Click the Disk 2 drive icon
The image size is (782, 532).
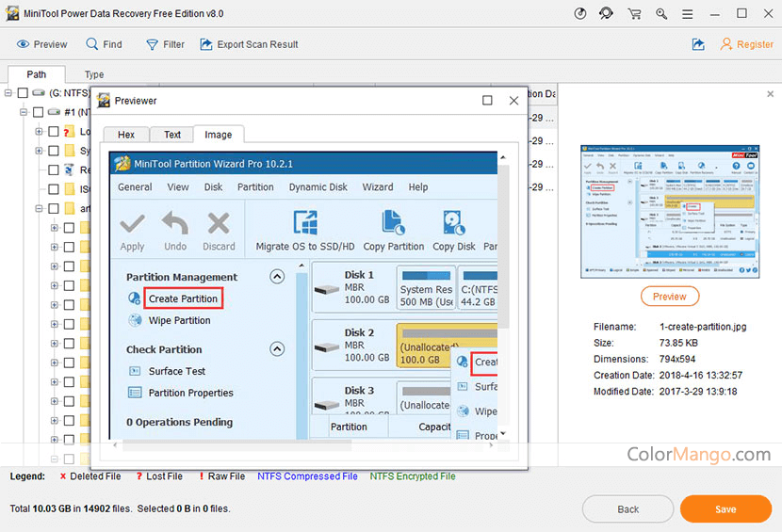click(327, 347)
